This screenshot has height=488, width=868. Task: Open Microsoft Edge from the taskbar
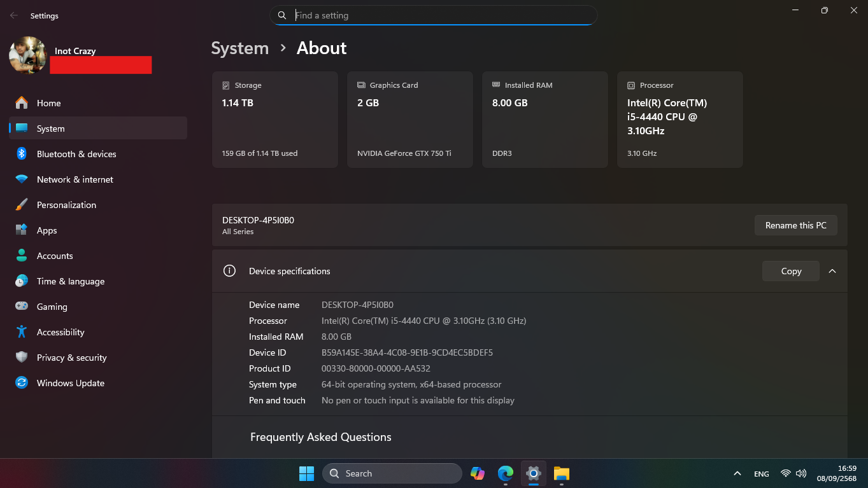coord(506,473)
